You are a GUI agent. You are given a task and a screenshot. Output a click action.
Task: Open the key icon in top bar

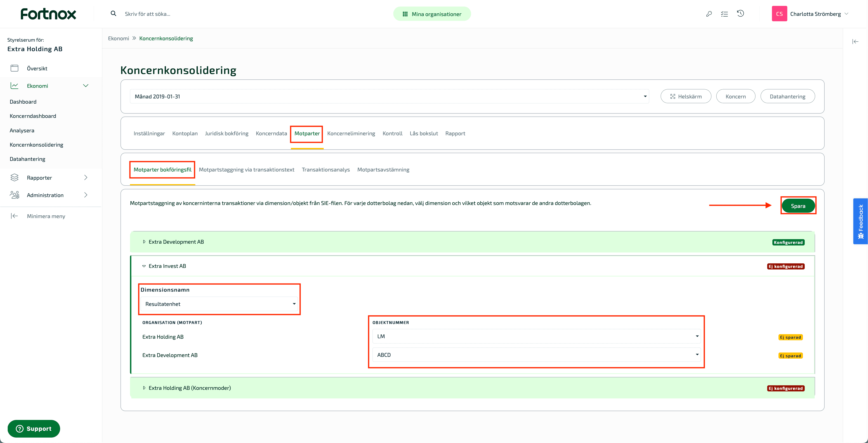pos(709,14)
